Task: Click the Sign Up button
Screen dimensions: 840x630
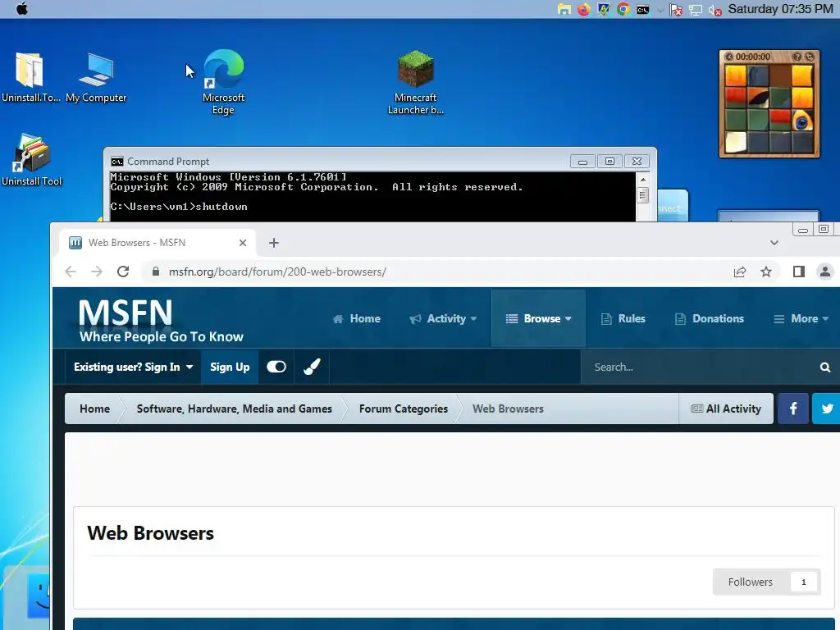Action: pos(230,367)
